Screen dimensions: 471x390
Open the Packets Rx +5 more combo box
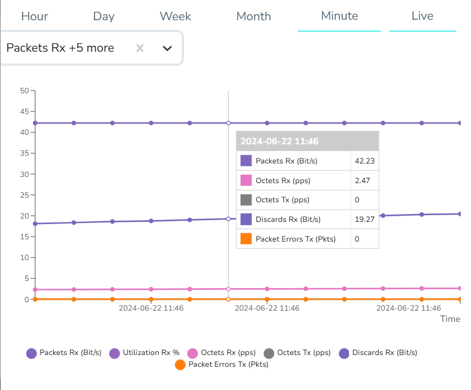click(91, 48)
